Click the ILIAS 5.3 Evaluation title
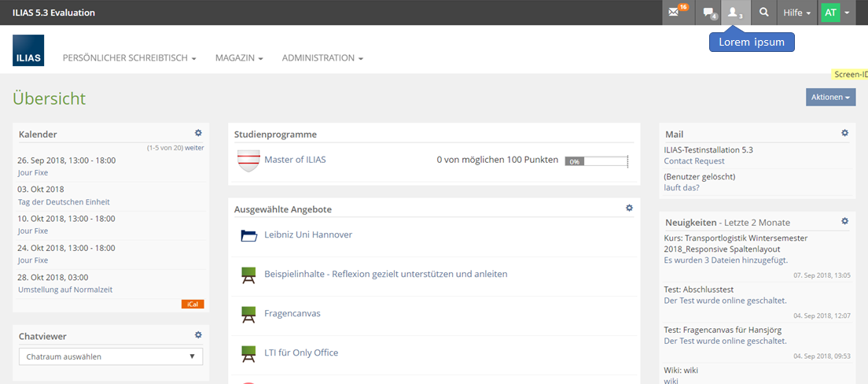 click(x=53, y=12)
